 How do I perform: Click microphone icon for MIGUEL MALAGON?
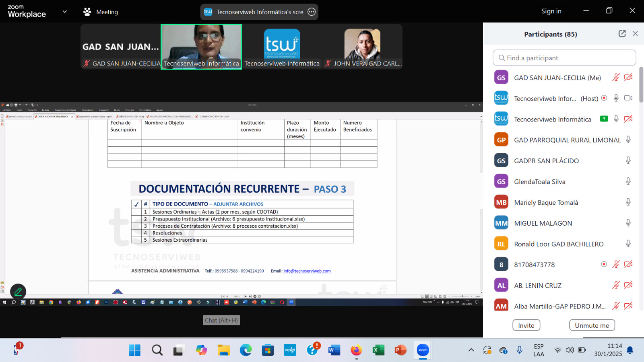628,223
